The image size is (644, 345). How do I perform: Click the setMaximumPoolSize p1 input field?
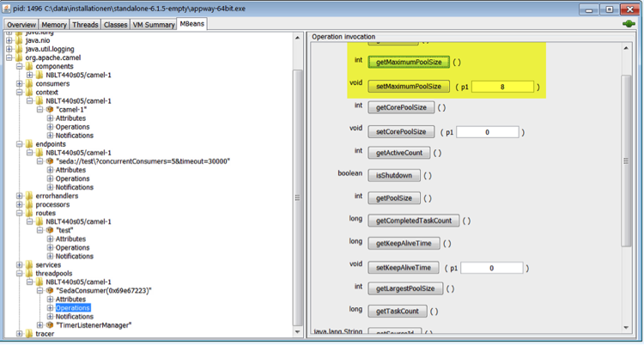pos(502,87)
